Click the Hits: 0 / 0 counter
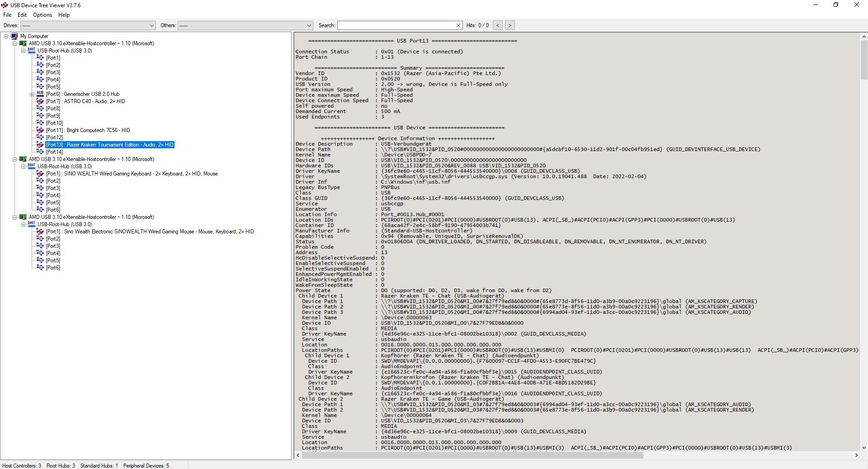 coord(477,25)
